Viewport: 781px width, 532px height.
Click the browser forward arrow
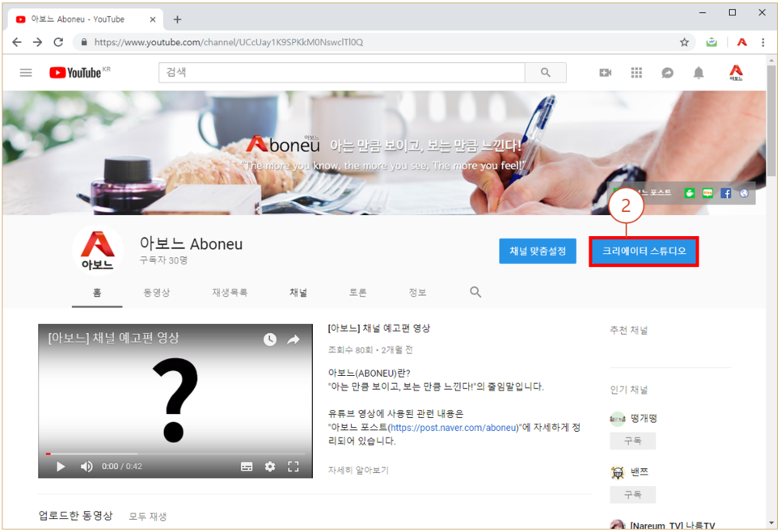coord(38,42)
